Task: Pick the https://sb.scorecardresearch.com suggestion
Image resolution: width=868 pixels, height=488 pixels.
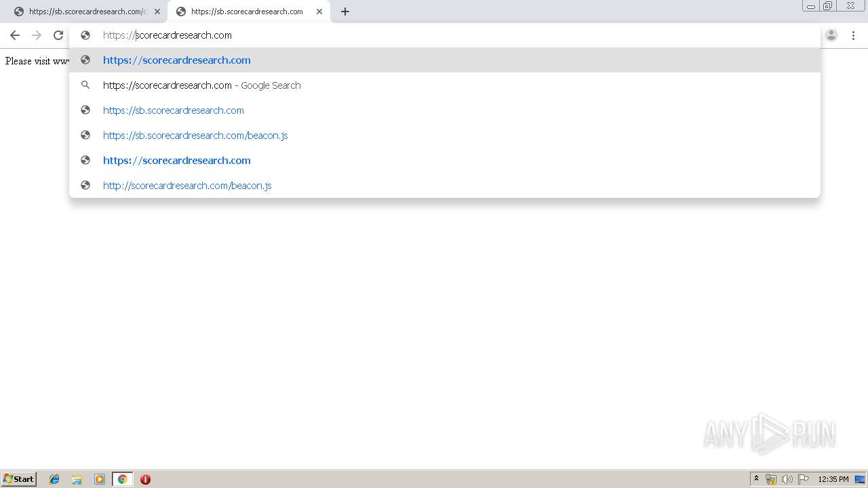Action: (x=445, y=110)
